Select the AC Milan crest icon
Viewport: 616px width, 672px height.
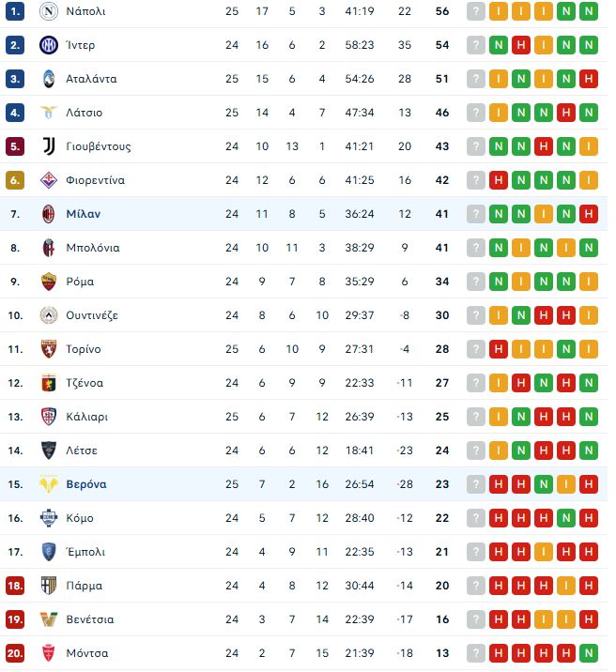coord(49,214)
